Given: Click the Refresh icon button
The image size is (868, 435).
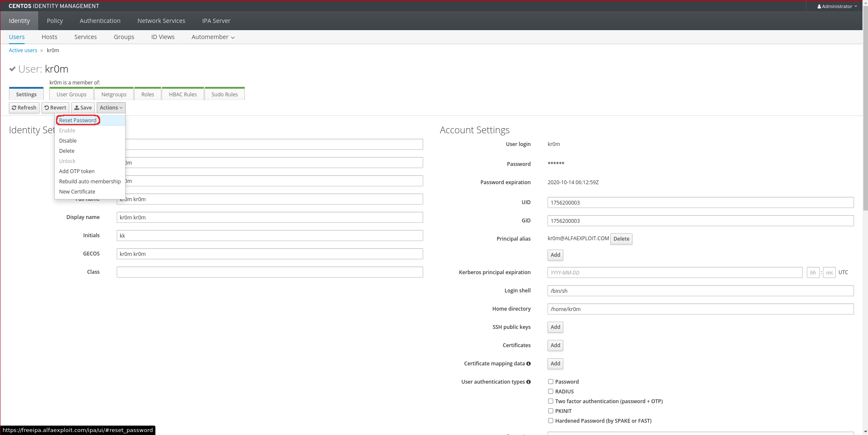Looking at the screenshot, I should coord(14,108).
